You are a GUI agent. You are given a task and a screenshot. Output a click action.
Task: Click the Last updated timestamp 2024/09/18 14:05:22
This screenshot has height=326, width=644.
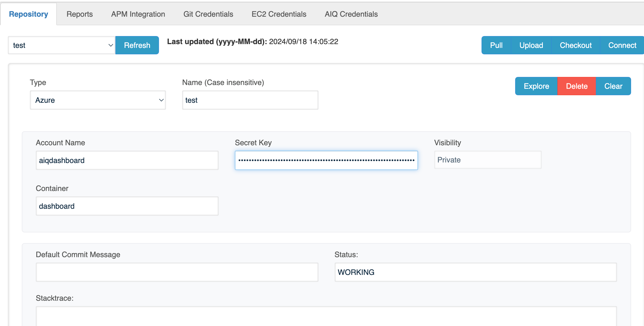point(303,42)
